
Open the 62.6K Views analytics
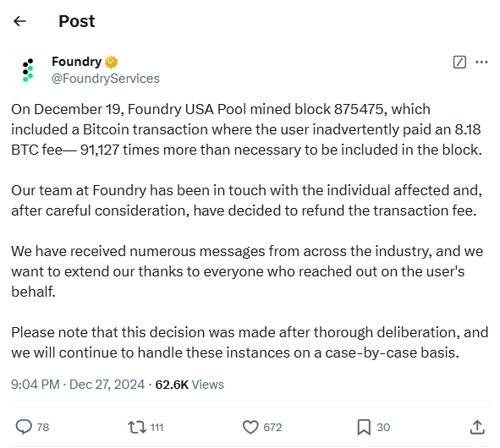pos(190,385)
